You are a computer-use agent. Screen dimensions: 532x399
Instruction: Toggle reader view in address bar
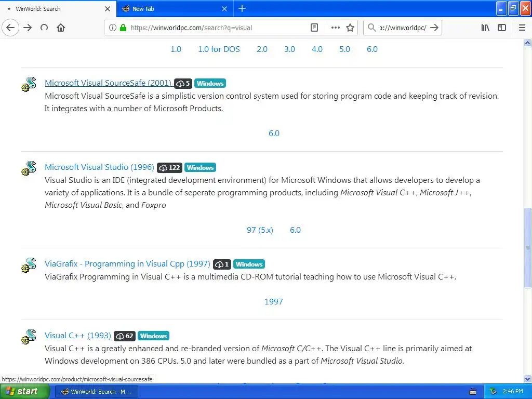tap(314, 28)
